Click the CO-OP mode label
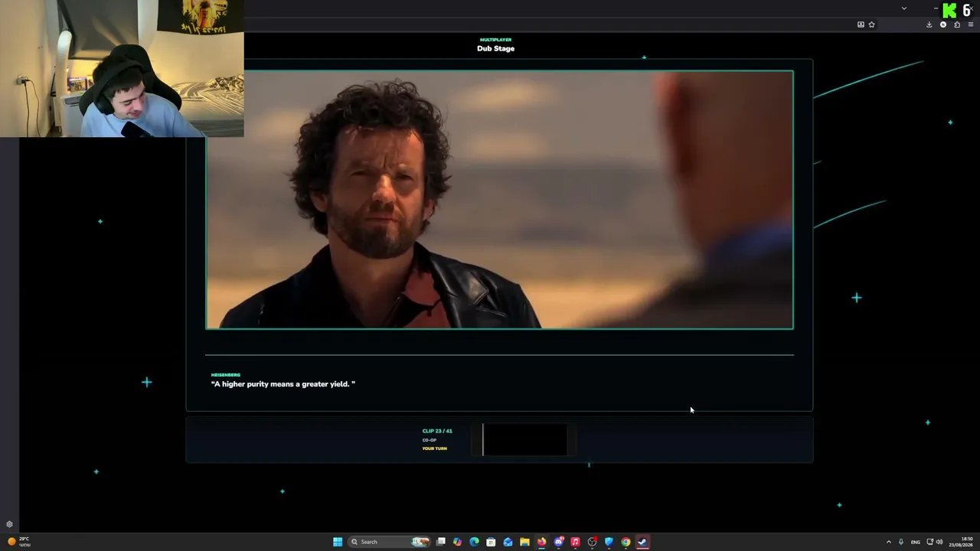This screenshot has height=551, width=980. (x=430, y=440)
